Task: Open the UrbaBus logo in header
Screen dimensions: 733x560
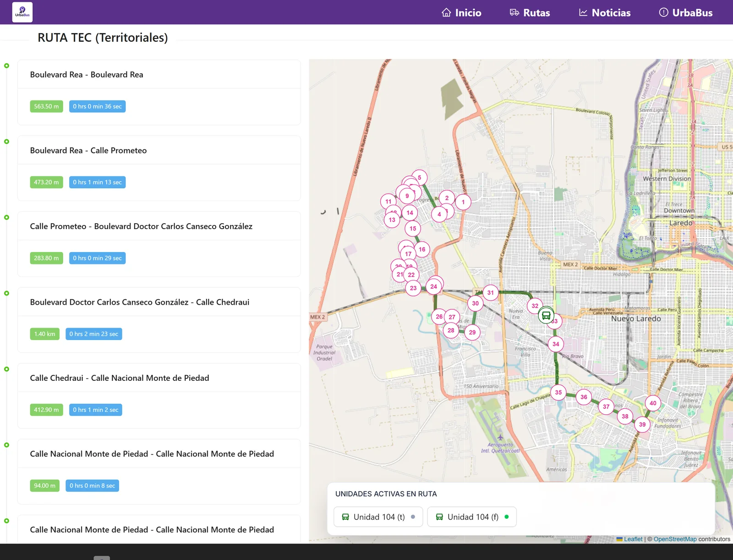Action: pyautogui.click(x=22, y=12)
